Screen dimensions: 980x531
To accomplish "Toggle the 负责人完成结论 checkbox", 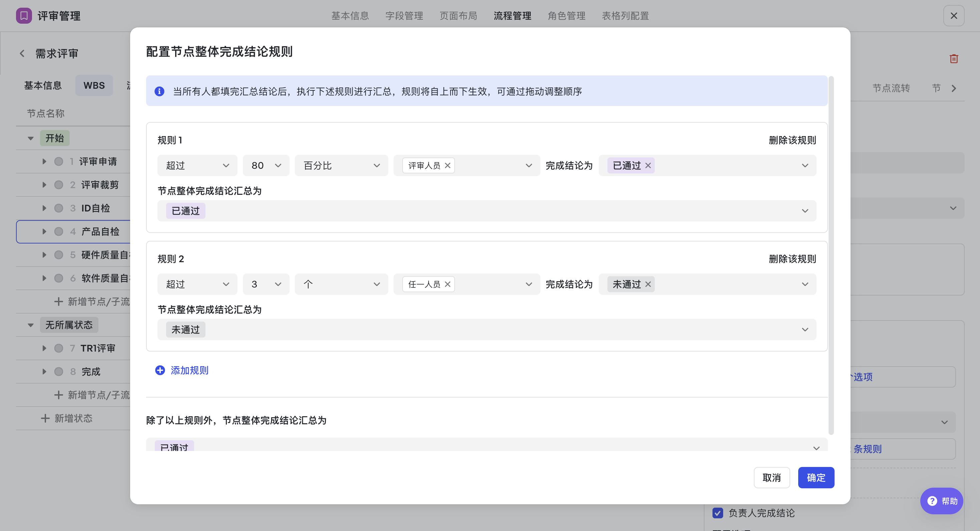I will coord(717,513).
